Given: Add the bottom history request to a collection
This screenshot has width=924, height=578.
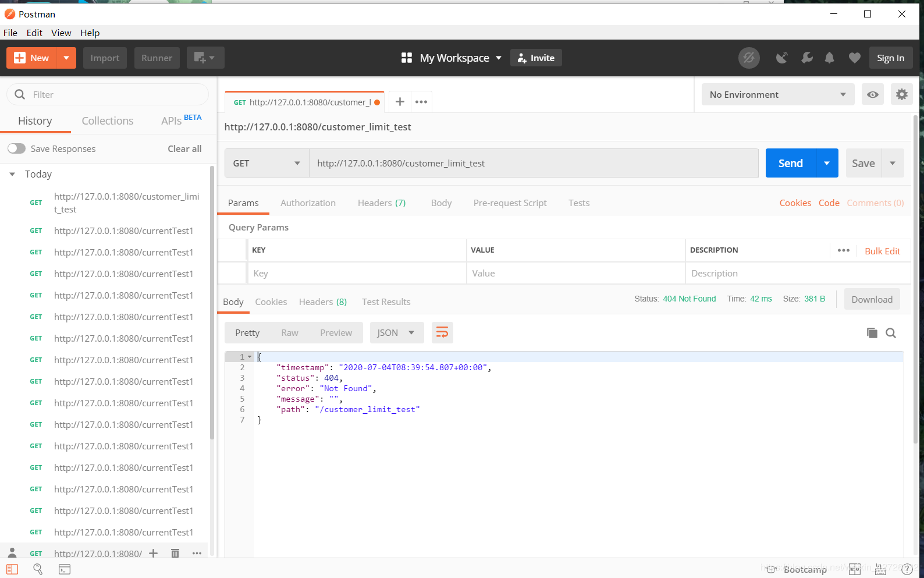Looking at the screenshot, I should [153, 553].
